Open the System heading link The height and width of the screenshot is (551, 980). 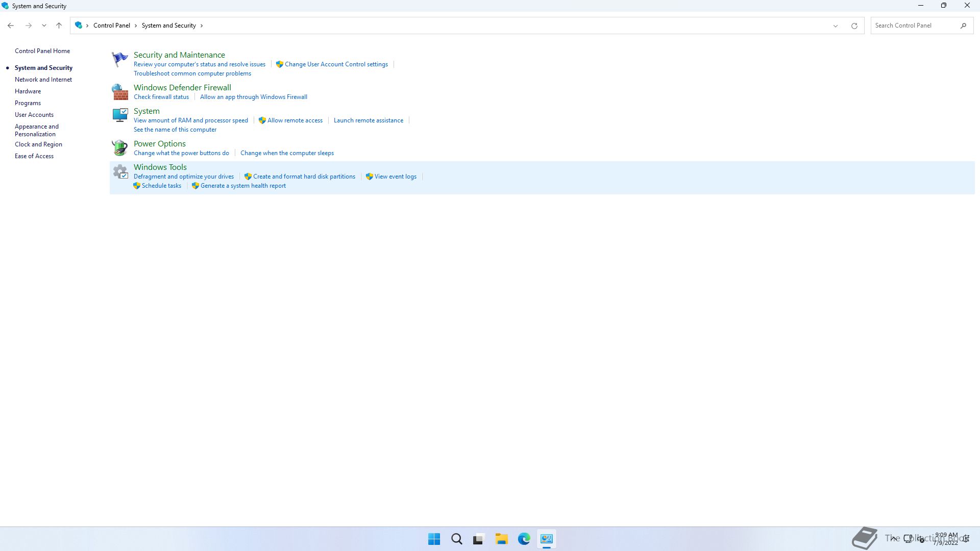click(x=146, y=111)
